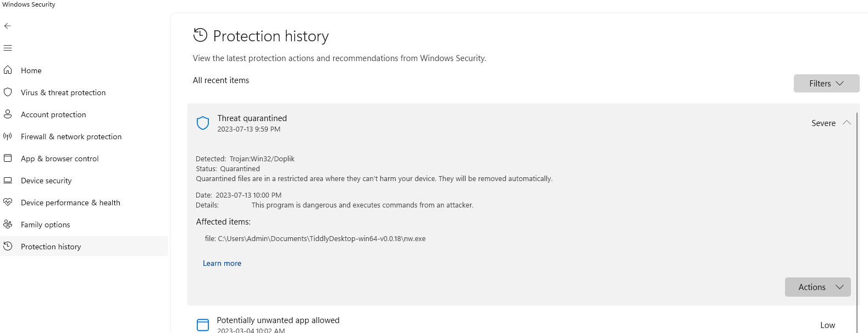Expand the Potentially unwanted app allowed entry
868x333 pixels.
coord(278,320)
